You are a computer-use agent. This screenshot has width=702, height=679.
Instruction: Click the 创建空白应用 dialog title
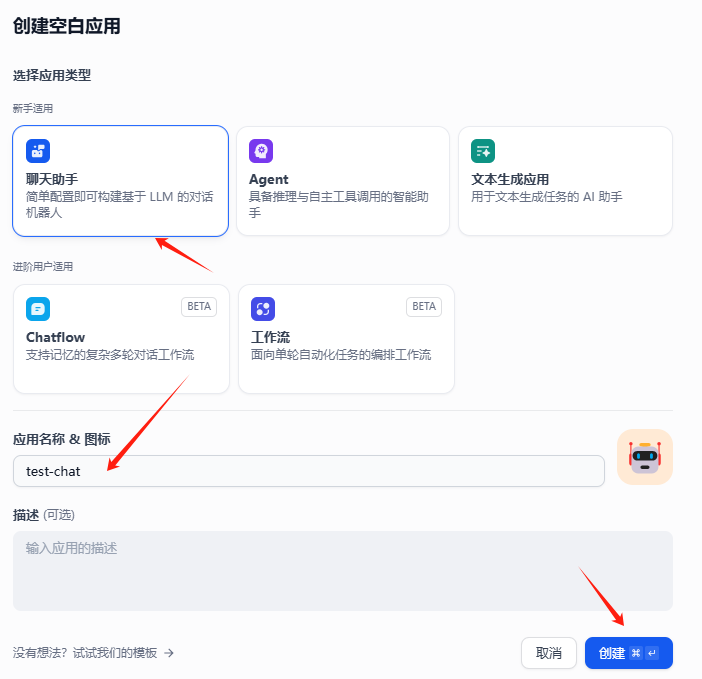(x=67, y=26)
